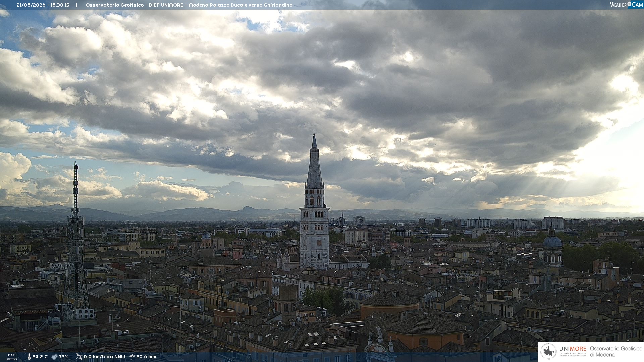The image size is (644, 362).
Task: Click the red MORE letters in UNIMORE logo
Action: (578, 349)
